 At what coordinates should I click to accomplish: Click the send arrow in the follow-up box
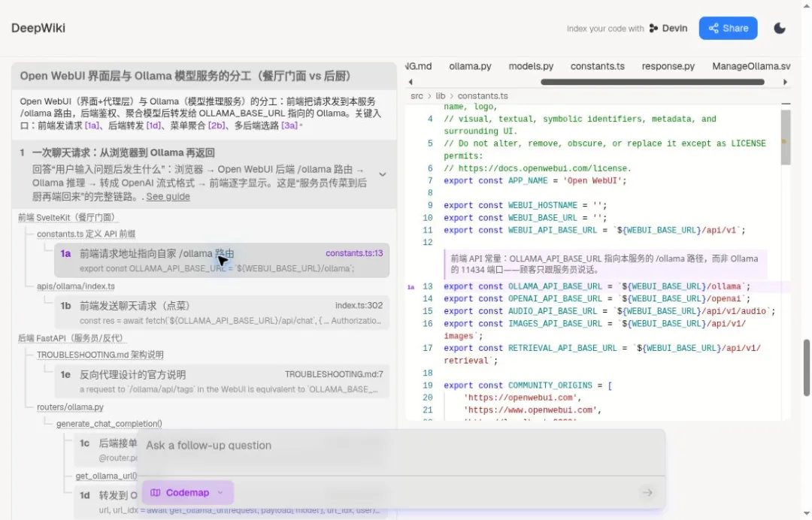point(647,493)
